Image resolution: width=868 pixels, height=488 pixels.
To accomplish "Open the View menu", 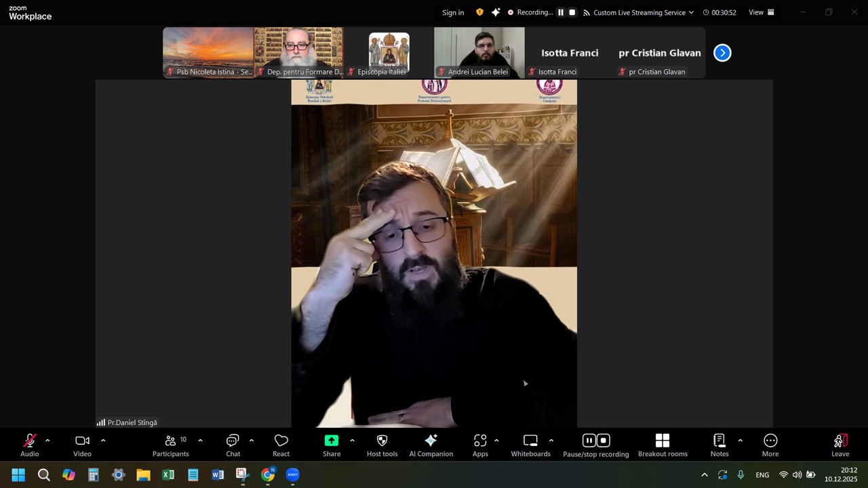I will click(x=761, y=12).
